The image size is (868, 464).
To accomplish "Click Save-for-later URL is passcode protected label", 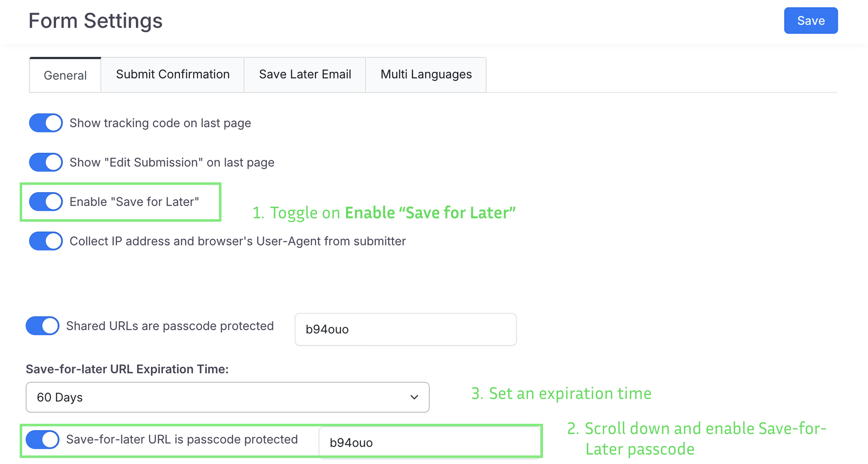I will [182, 439].
